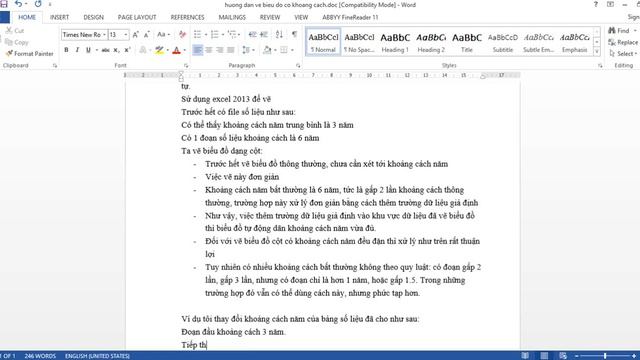Viewport: 640px width, 360px height.
Task: Click the Word Help question mark icon
Action: pos(596,4)
